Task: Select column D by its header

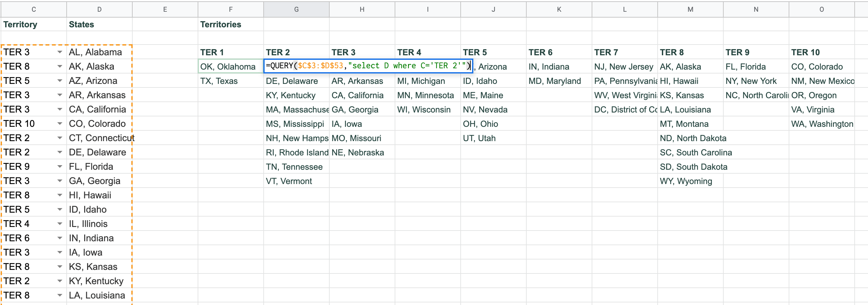Action: (x=99, y=9)
